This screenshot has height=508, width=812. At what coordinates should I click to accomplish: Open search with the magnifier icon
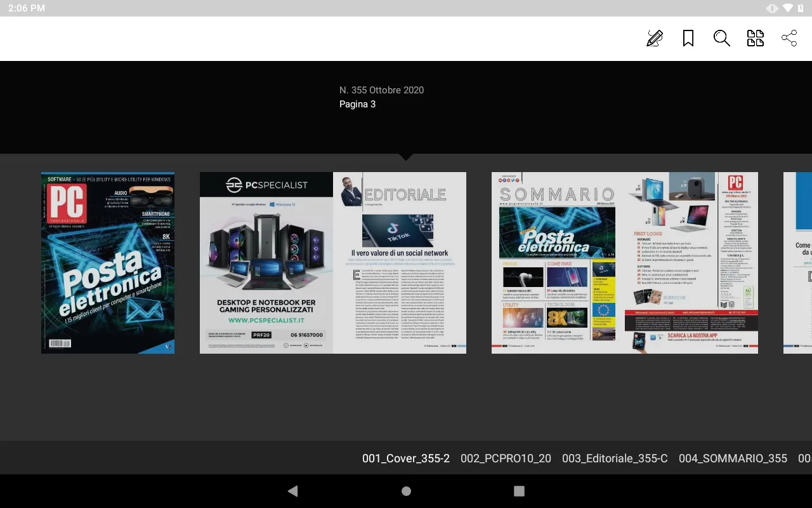(722, 39)
